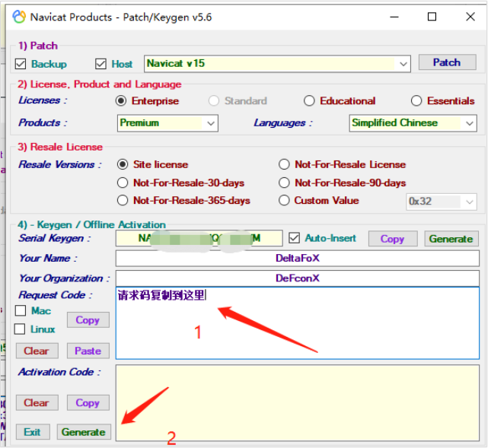Select the Enterprise license radio button
Viewport: 491px width, 448px height.
tap(121, 100)
